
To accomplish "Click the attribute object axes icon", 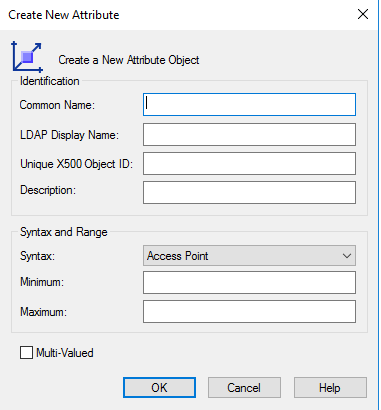I will click(27, 57).
